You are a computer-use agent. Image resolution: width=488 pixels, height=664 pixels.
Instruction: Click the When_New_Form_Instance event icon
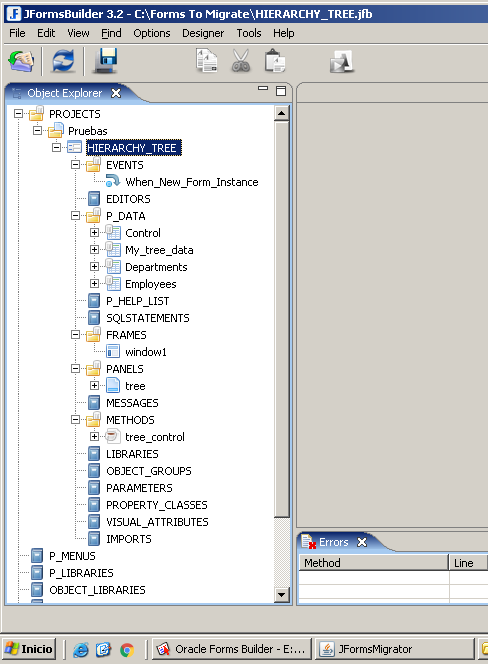pos(113,181)
